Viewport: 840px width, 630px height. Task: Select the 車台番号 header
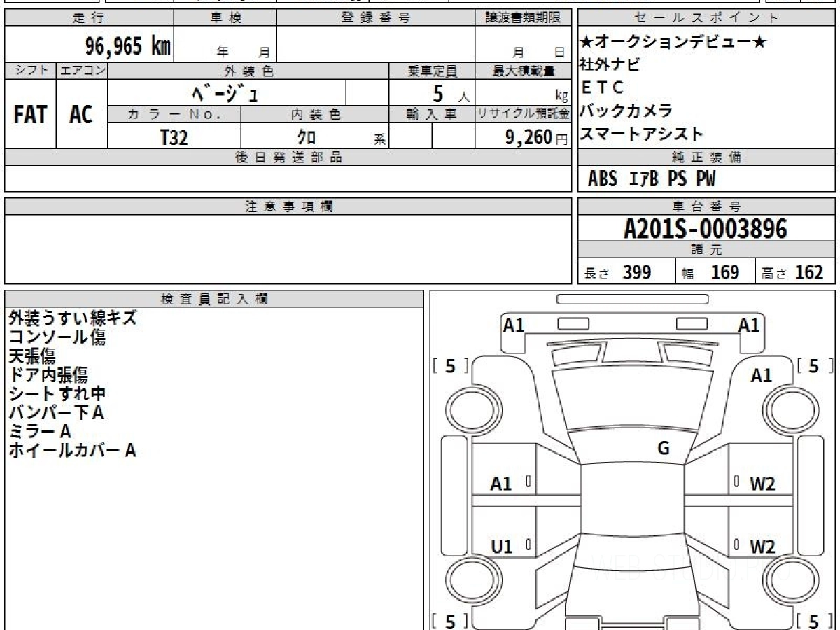707,206
